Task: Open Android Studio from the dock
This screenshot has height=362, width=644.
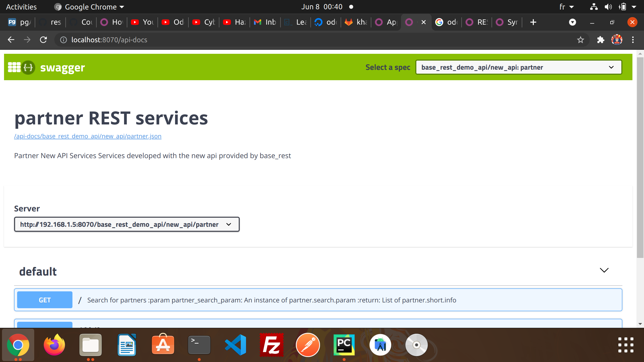Action: (380, 345)
